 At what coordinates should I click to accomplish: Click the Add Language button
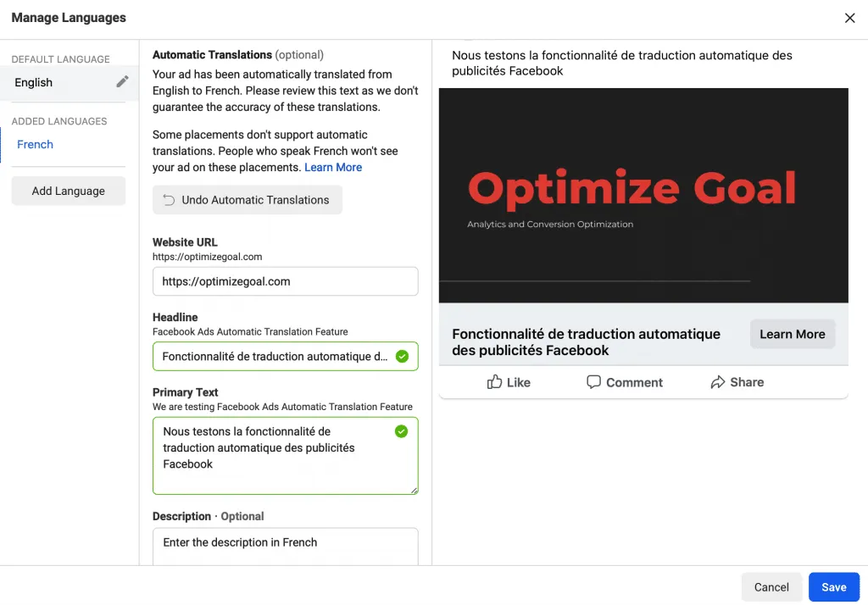[69, 191]
